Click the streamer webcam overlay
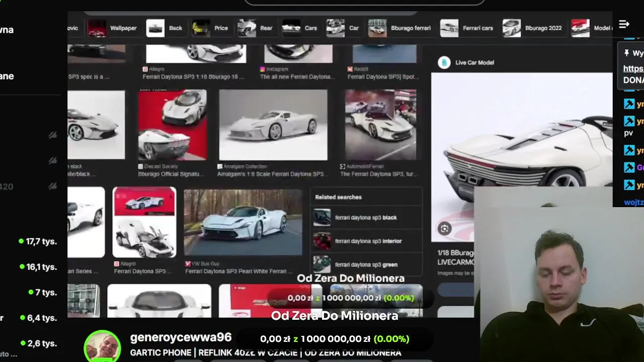This screenshot has height=362, width=644. click(558, 274)
